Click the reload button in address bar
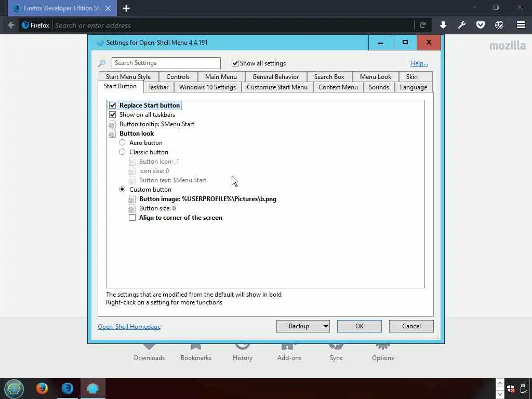Screen dimensions: 532x399 tap(423, 25)
